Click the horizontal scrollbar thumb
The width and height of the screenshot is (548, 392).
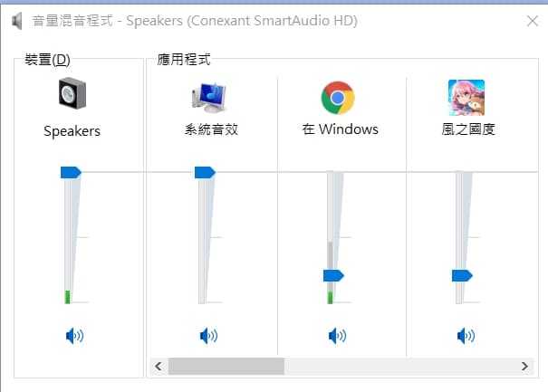pos(226,366)
